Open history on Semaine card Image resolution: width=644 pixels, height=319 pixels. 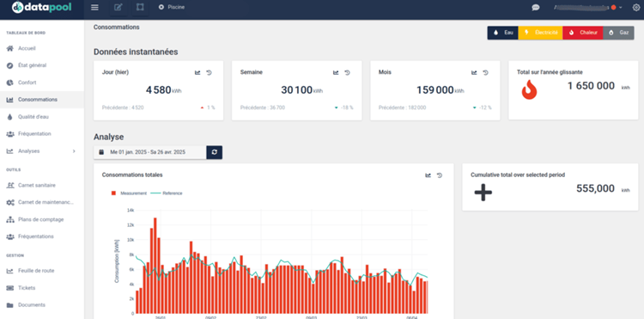[347, 73]
